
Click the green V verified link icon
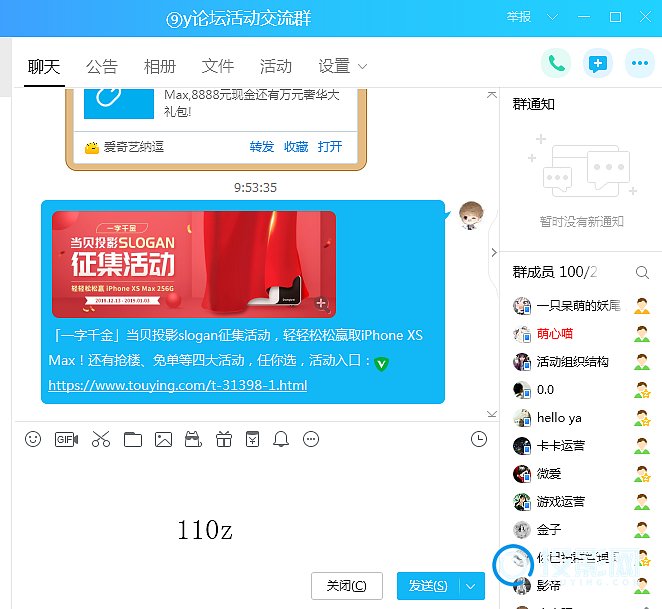click(381, 364)
